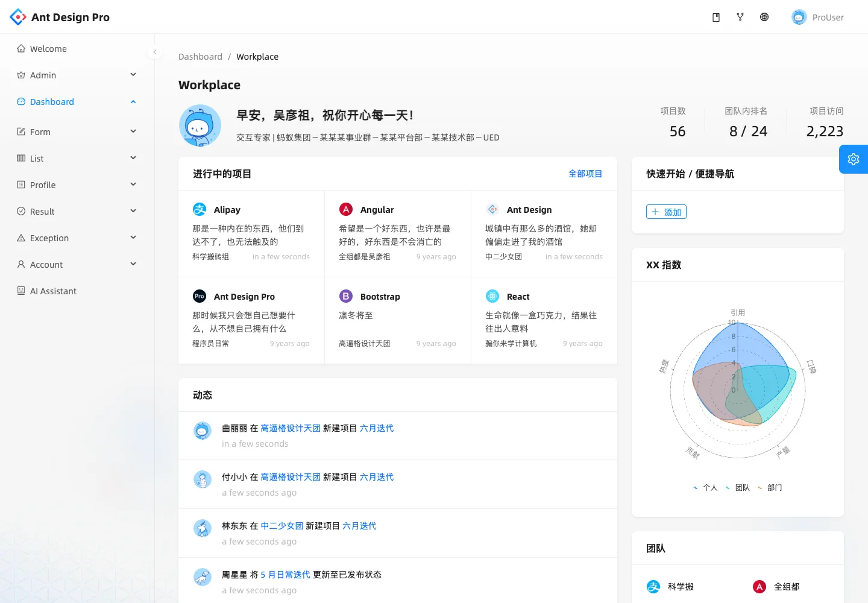Open the documentation icon in header
Screen dimensions: 868x603
716,17
